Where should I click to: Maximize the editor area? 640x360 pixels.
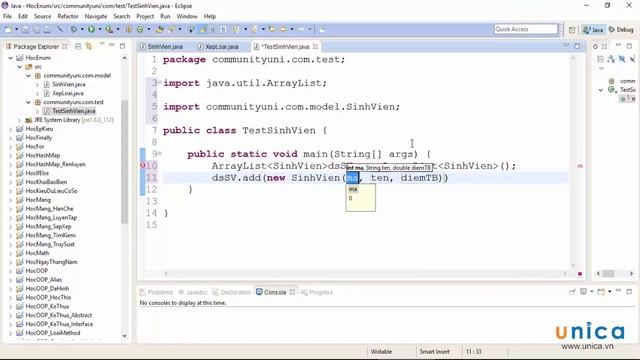[577, 46]
